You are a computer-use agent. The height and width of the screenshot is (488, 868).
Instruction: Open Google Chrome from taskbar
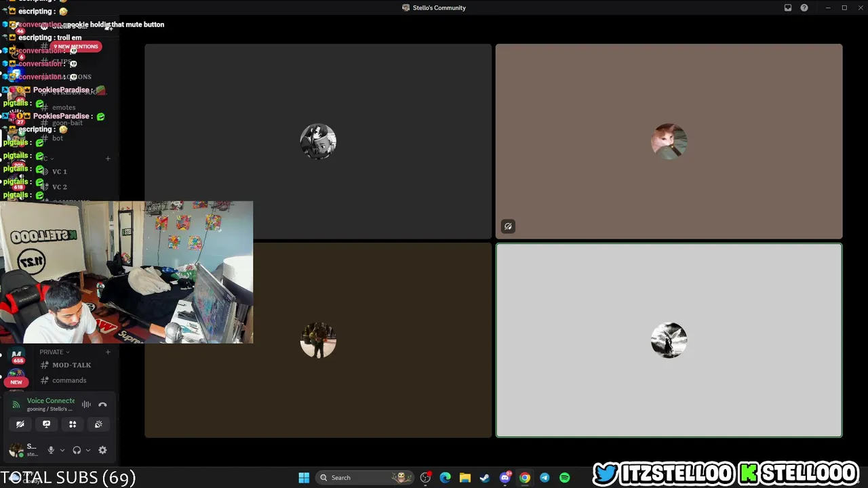coord(525,478)
